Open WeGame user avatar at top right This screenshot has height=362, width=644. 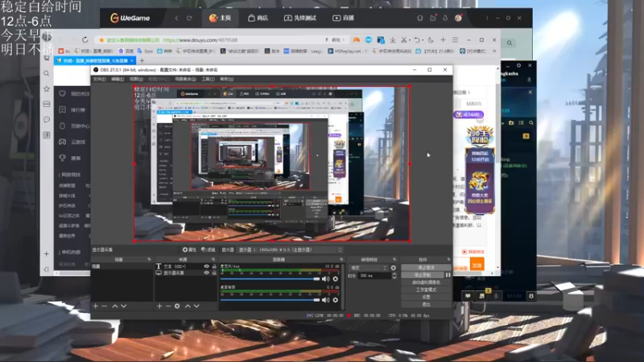458,18
